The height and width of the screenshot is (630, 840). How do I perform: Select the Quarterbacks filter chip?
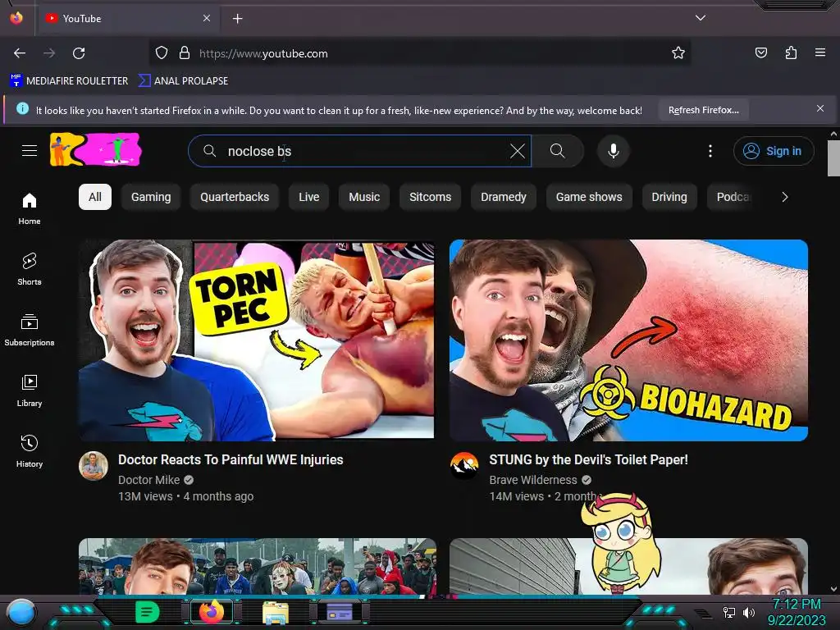(235, 197)
